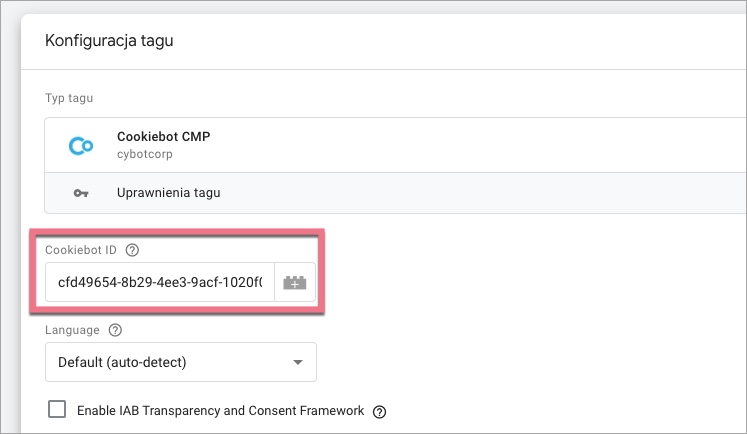Click the Typ tagu label

tap(69, 97)
